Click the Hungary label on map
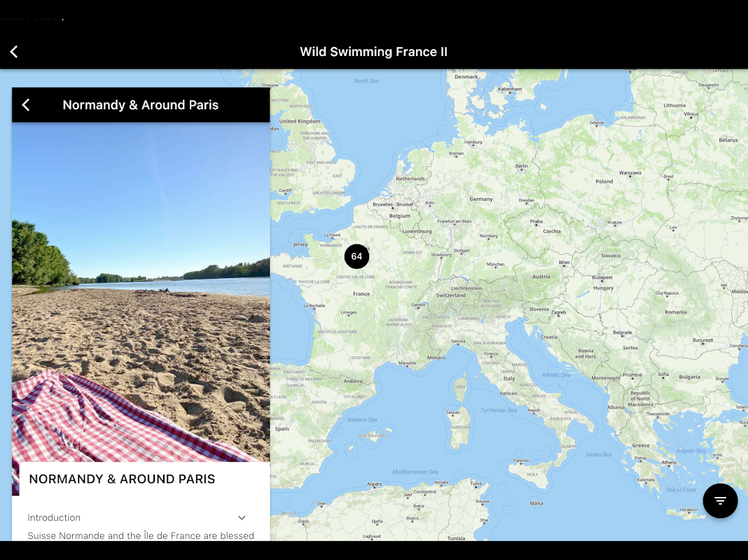Viewport: 748px width, 560px height. [604, 288]
